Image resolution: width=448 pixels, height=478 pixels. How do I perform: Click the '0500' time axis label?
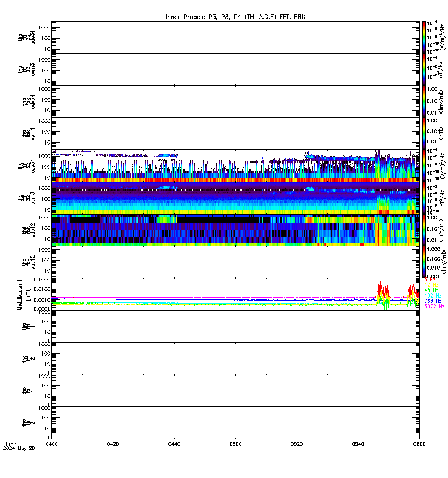(x=235, y=444)
